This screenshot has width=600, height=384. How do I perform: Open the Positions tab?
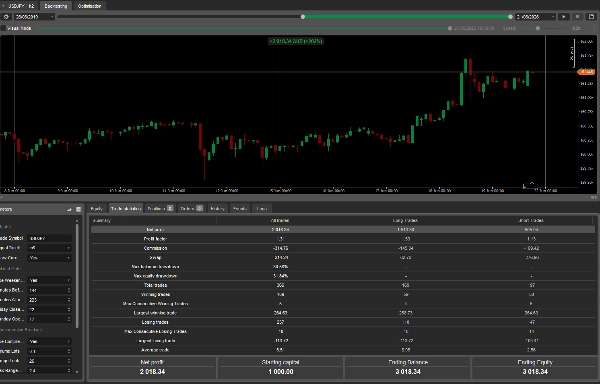click(160, 208)
